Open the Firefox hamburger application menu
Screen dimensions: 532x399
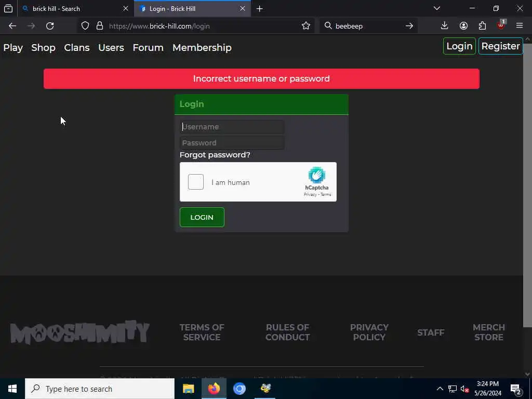click(520, 26)
